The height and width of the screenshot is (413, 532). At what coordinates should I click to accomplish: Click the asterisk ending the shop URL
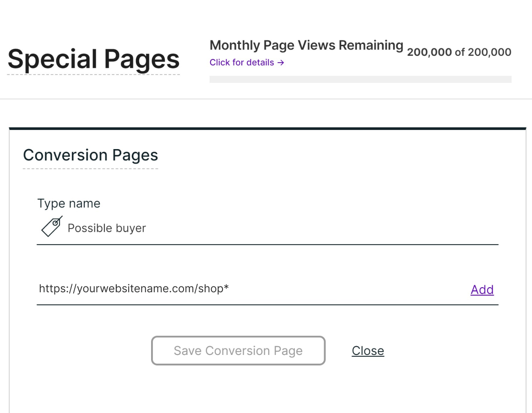click(x=226, y=288)
